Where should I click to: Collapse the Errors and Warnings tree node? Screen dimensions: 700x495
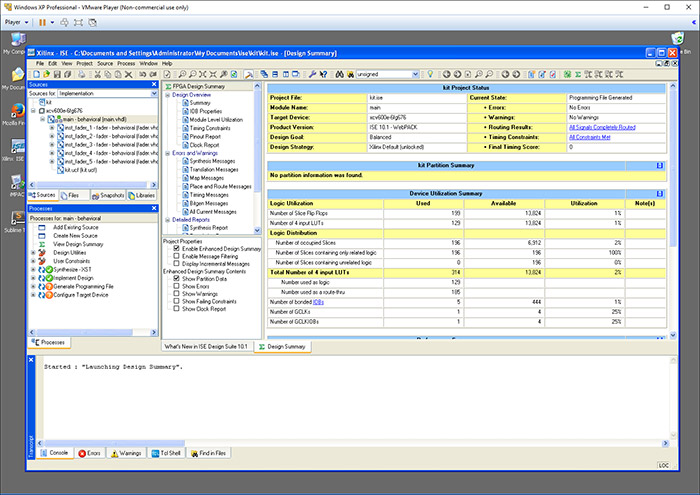point(168,153)
